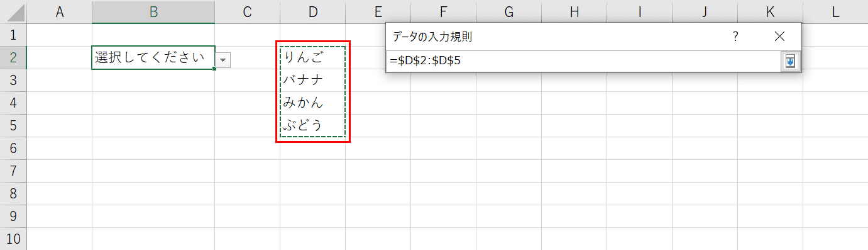Select row 6 header

click(14, 148)
